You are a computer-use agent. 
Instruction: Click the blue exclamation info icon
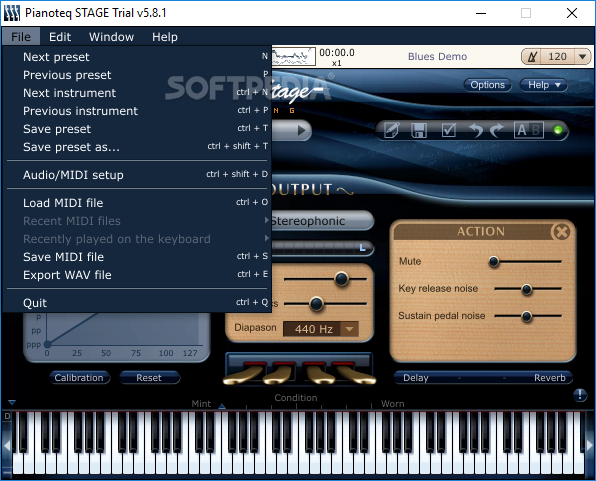pos(580,395)
